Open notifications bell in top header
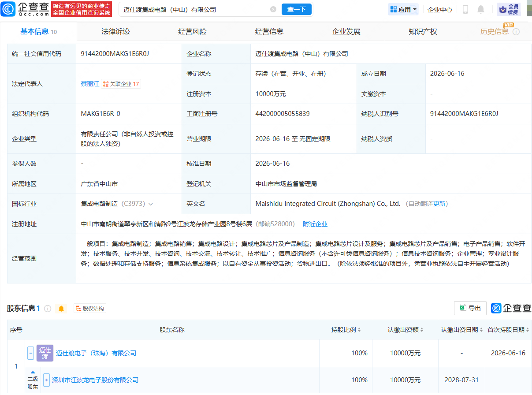Image resolution: width=532 pixels, height=395 pixels. pyautogui.click(x=481, y=9)
